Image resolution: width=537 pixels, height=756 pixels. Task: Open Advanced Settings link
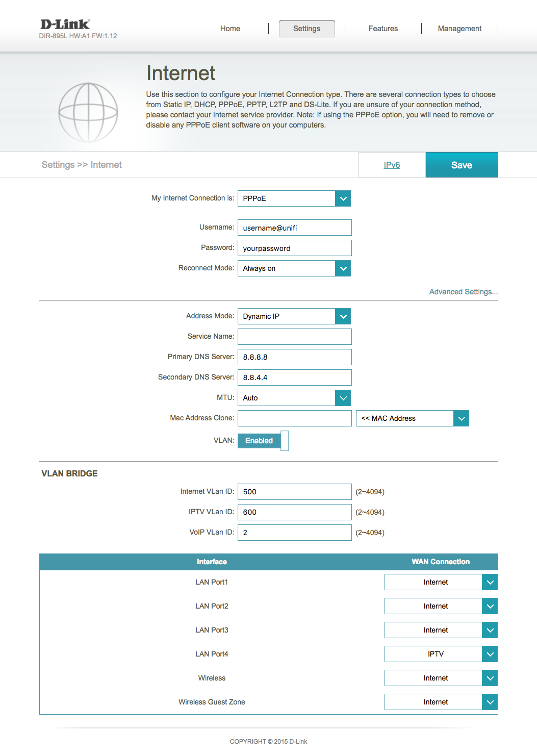[463, 292]
